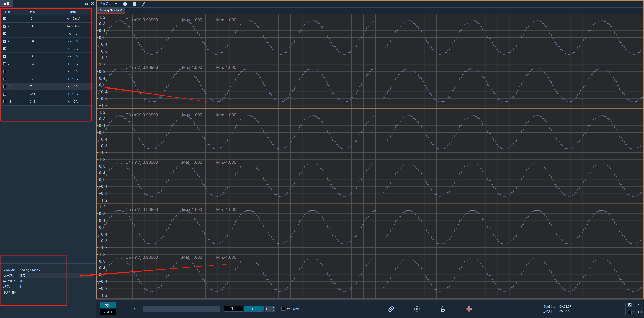Image resolution: width=644 pixels, height=318 pixels.
Task: Start recording with the red record button
Action: [x=469, y=309]
